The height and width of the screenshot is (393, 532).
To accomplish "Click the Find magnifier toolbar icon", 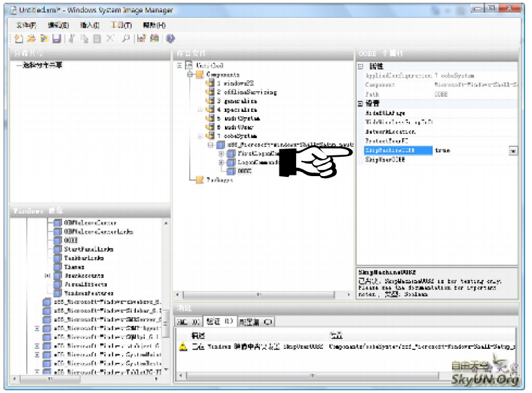I will click(126, 39).
